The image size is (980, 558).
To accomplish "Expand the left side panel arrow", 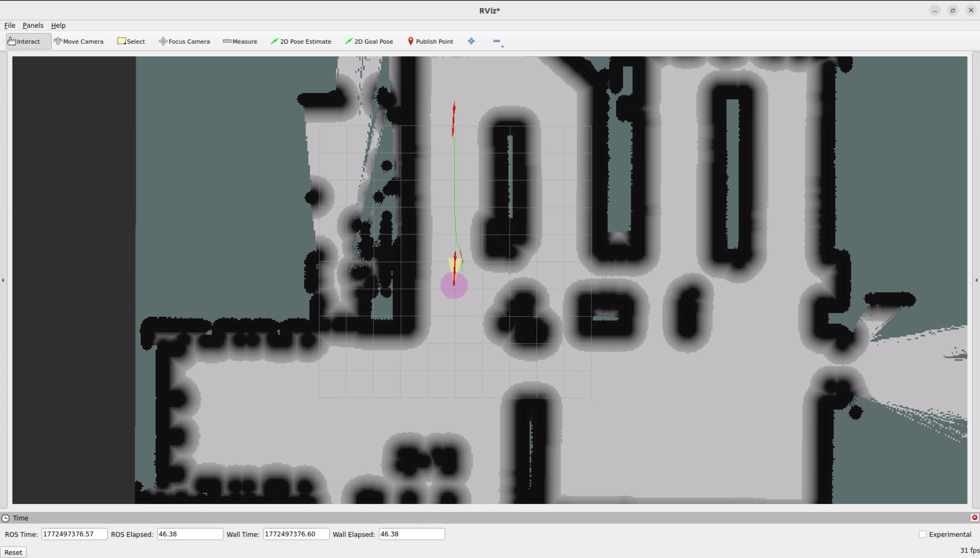I will point(3,280).
